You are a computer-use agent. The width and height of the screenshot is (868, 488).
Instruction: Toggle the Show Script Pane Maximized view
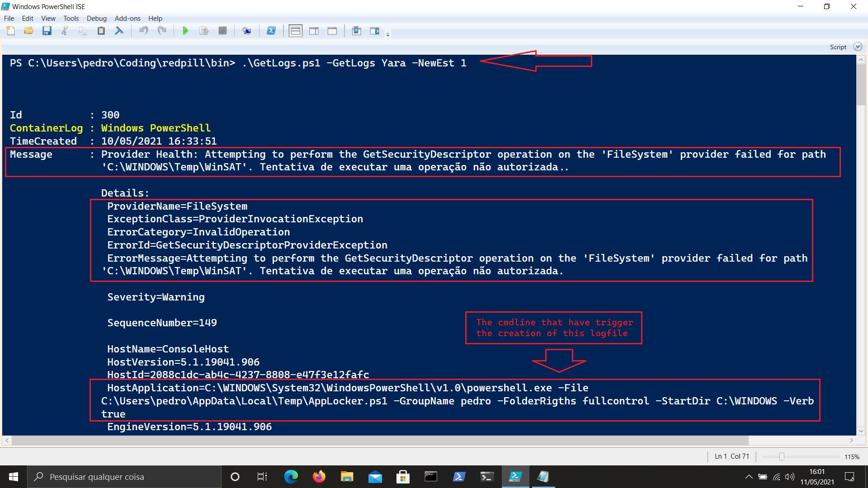click(x=333, y=31)
